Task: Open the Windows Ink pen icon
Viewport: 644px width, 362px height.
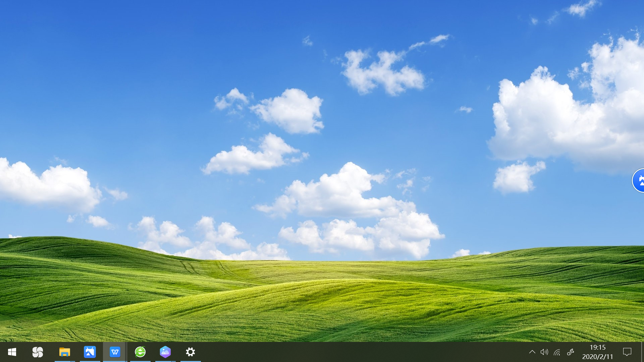Action: pos(570,352)
